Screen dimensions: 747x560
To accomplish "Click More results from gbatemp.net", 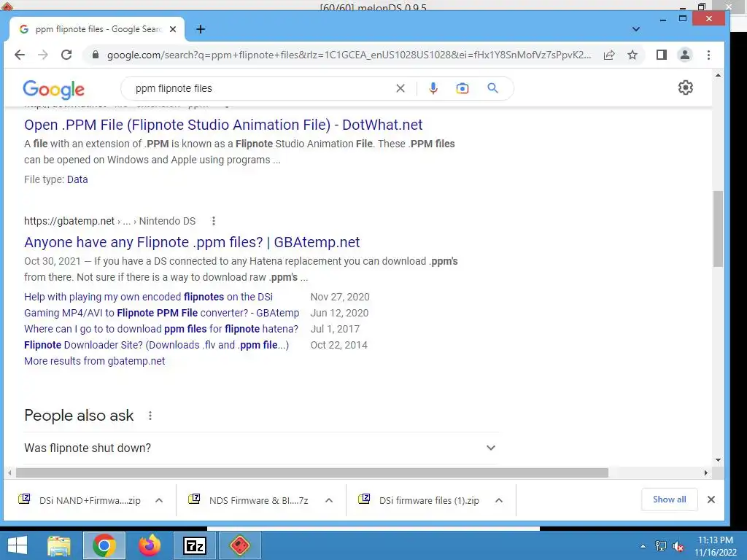I will [x=94, y=361].
